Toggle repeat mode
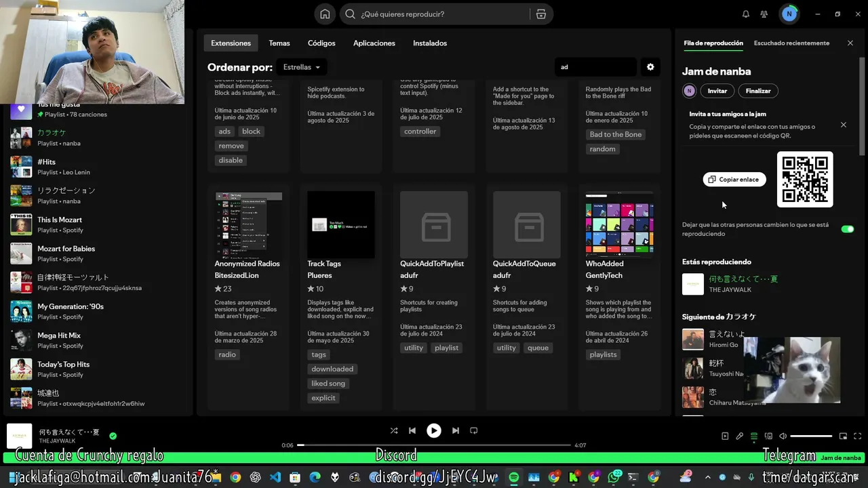This screenshot has width=868, height=488. (474, 430)
